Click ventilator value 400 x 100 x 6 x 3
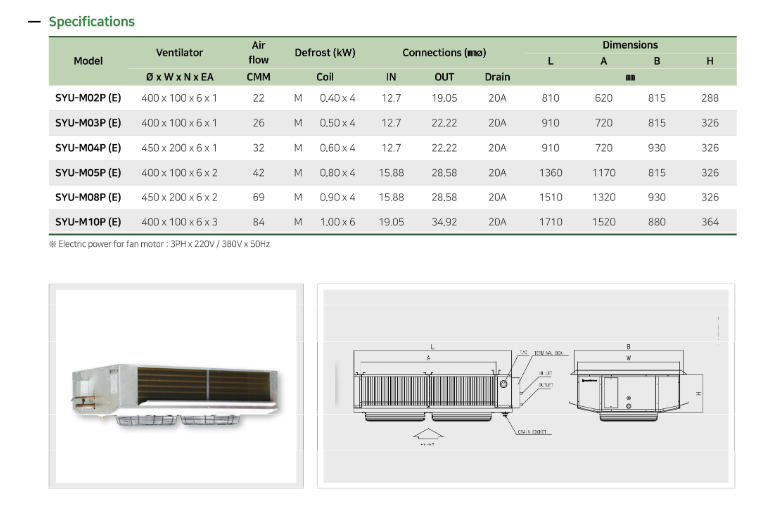 tap(179, 222)
